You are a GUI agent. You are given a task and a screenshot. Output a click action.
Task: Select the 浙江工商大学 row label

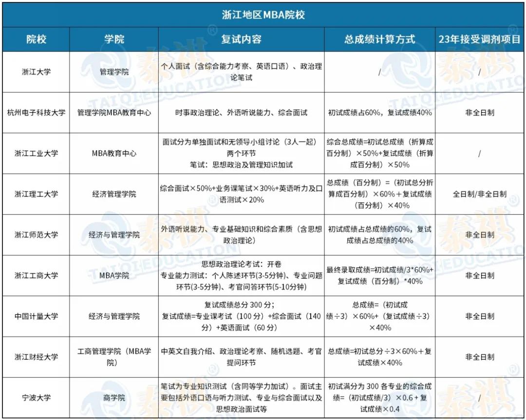point(36,275)
